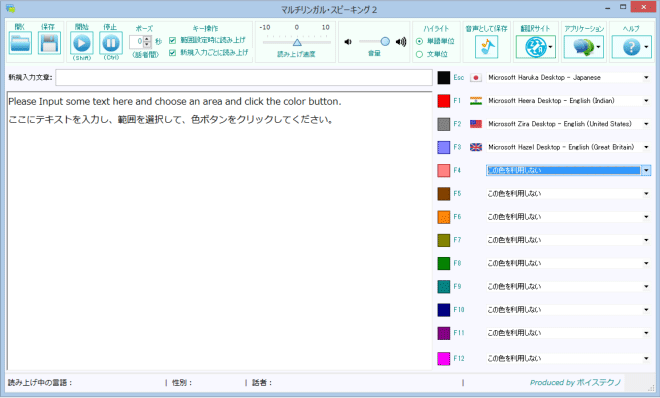Click the teal F9 color button
660x398 pixels.
[x=444, y=287]
